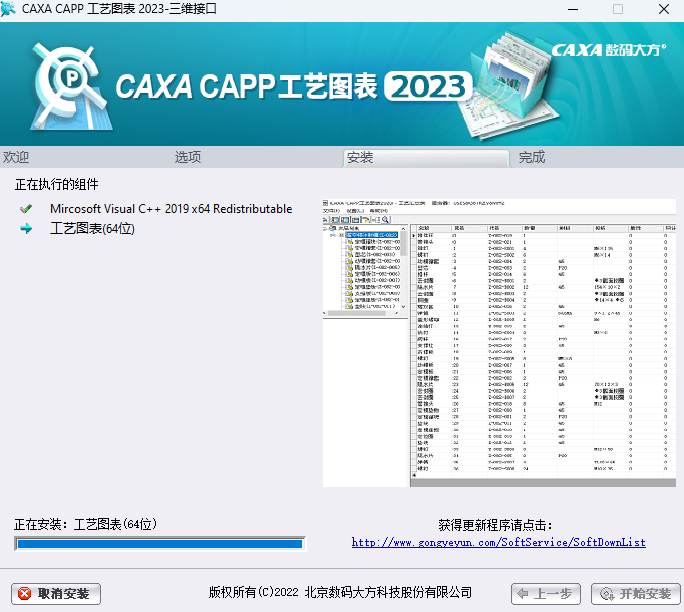Click the green checkmark beside Visual C++ 2019
Viewport: 684px width, 612px height.
pos(26,209)
